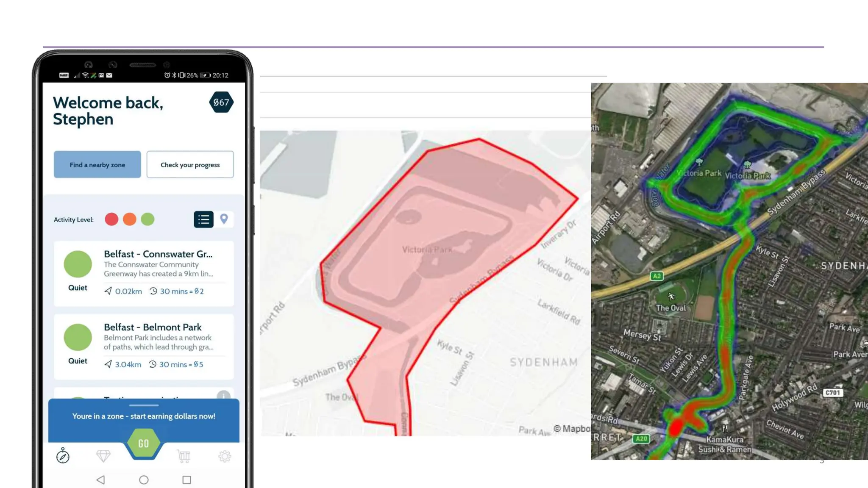Switch to map pin view
Screen dimensions: 868x488
click(224, 219)
